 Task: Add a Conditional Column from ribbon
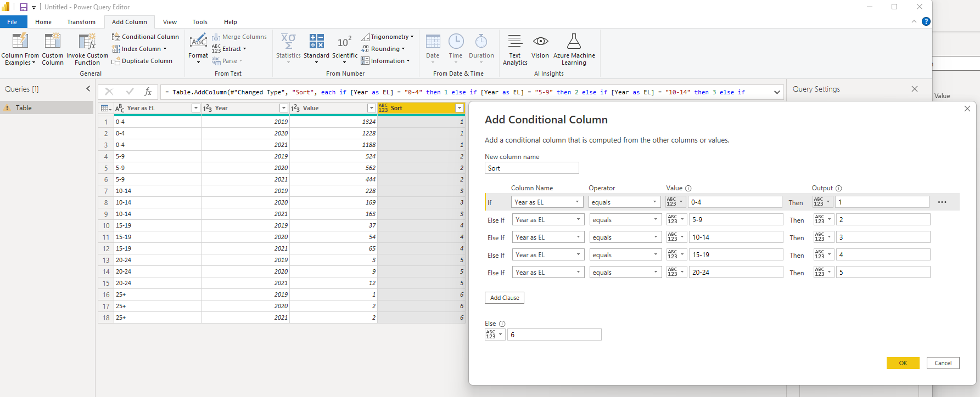point(145,37)
